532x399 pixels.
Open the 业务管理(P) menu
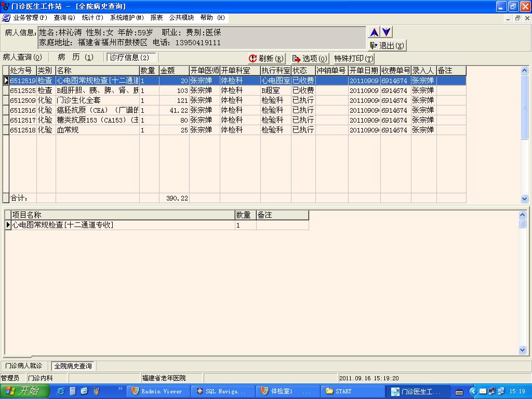click(x=30, y=18)
